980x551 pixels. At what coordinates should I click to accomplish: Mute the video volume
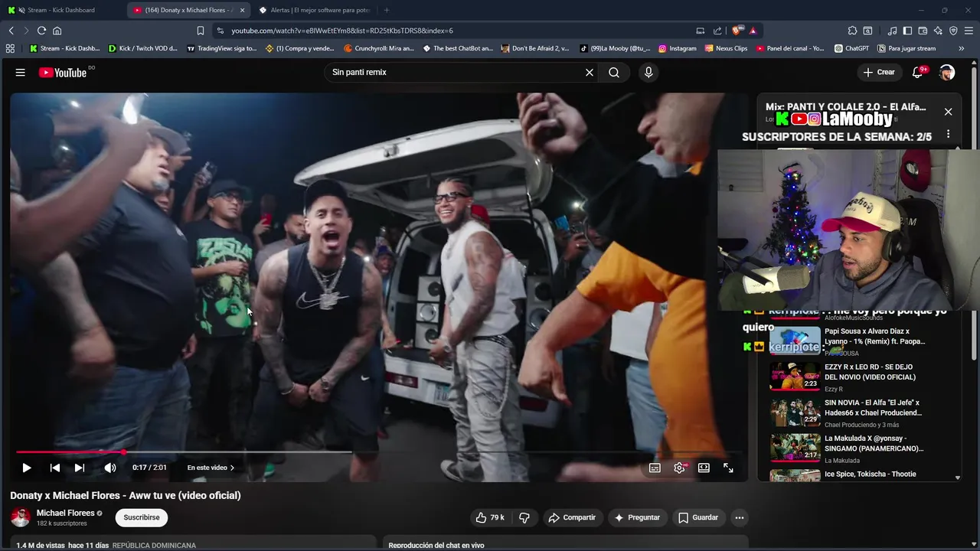click(110, 468)
